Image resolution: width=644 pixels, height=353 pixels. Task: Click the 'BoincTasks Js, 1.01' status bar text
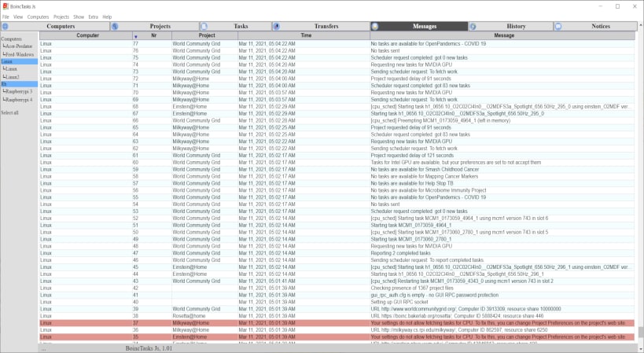pos(149,348)
